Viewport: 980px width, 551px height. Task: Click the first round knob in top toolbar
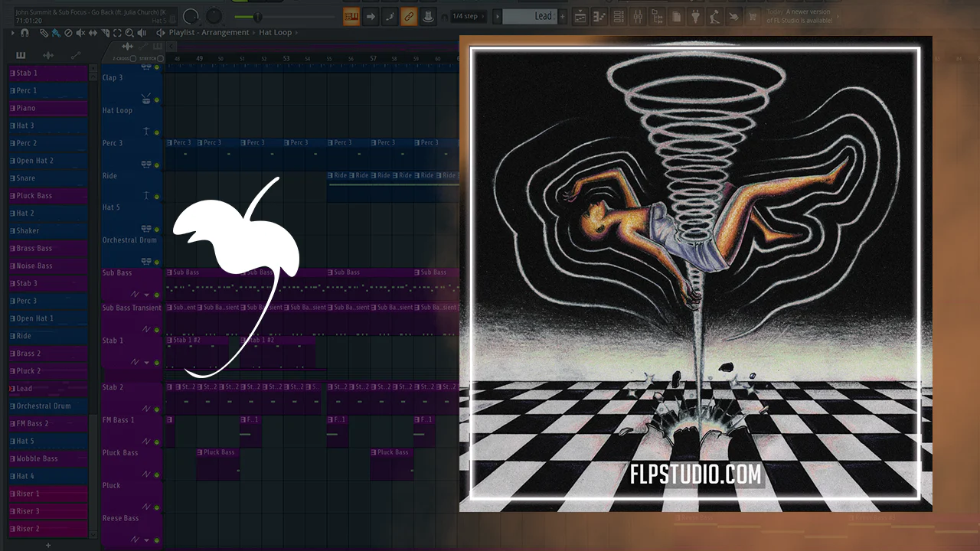191,16
